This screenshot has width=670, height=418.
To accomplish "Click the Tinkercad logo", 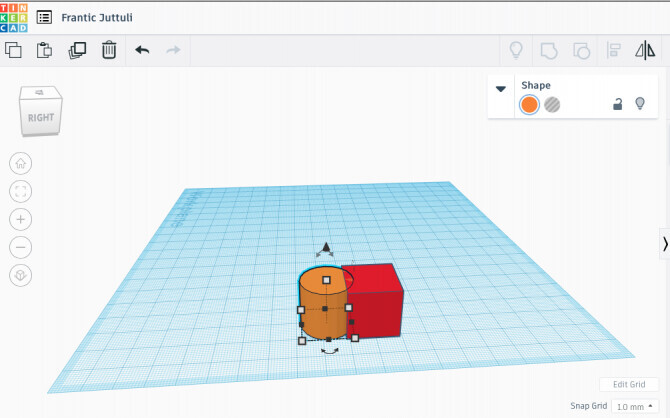I will pos(14,18).
